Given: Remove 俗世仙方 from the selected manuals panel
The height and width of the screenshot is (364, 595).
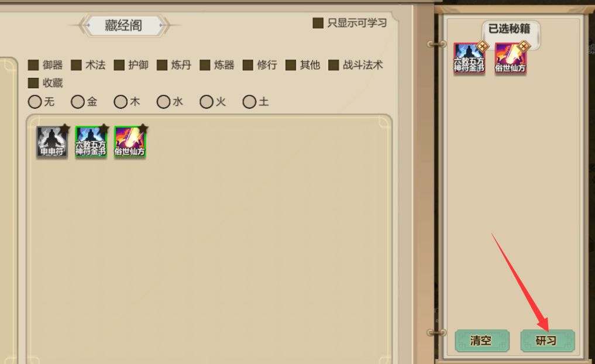Looking at the screenshot, I should (524, 47).
